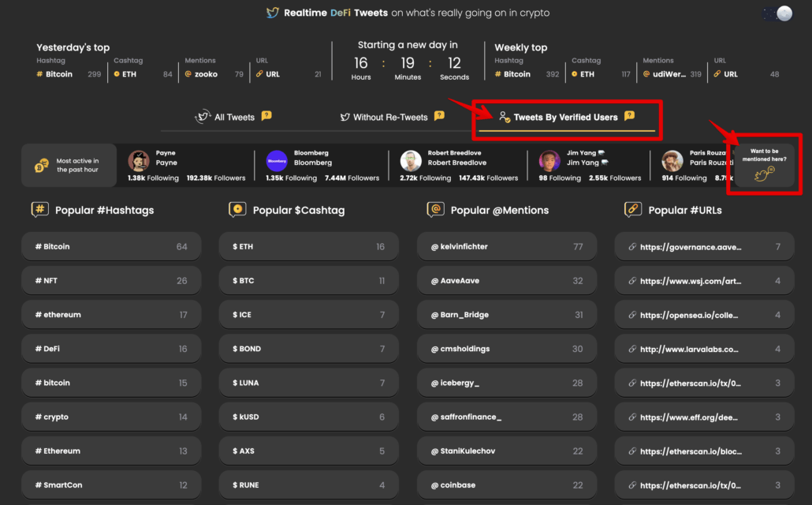Click Payne's 192.38k Followers count
Screen dimensions: 812x505
pyautogui.click(x=216, y=178)
